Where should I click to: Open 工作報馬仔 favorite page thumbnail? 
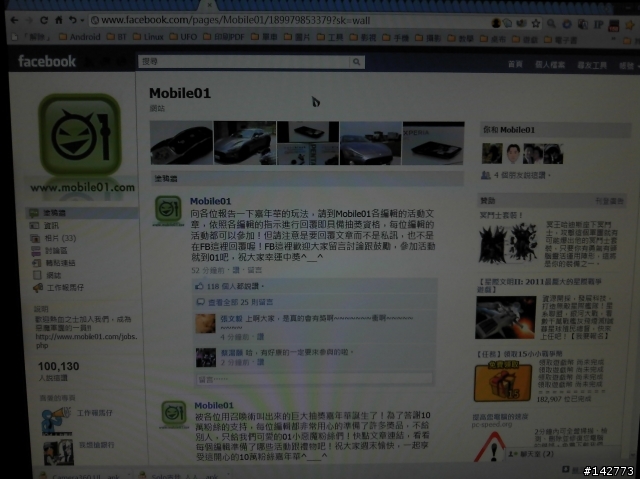(57, 421)
